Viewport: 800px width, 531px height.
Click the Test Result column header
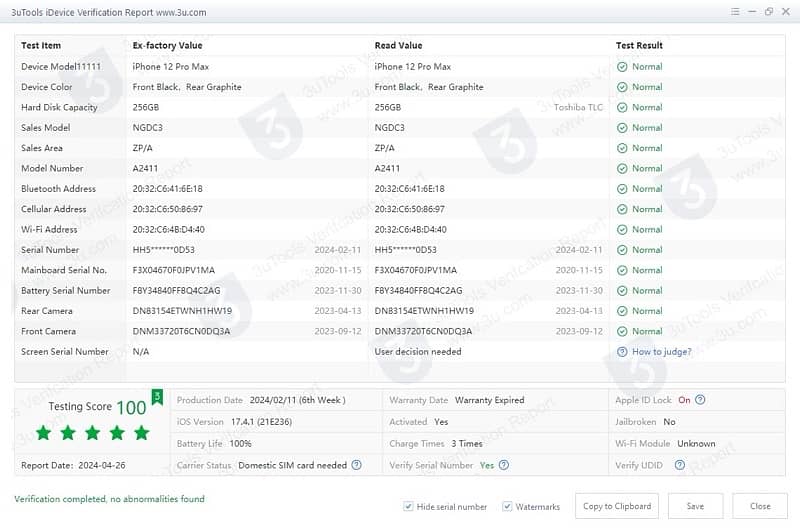(639, 45)
